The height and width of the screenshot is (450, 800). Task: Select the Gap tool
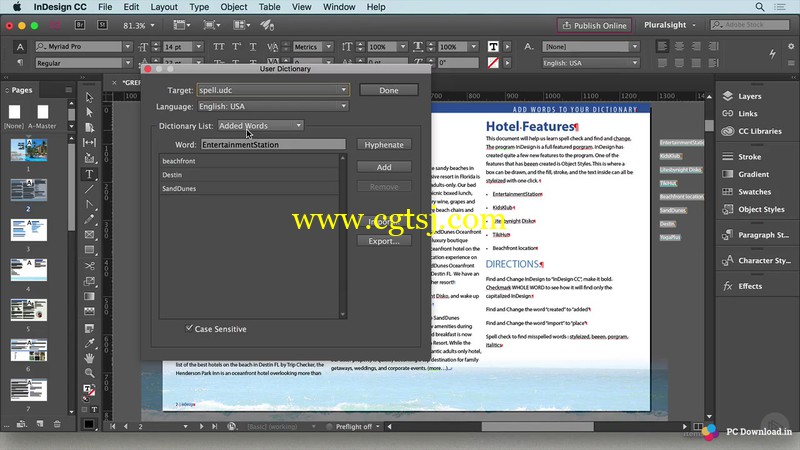click(89, 143)
